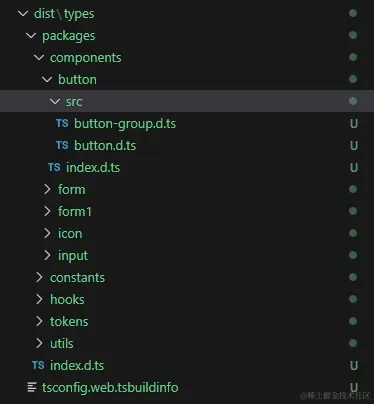Click TS icon of index.d.ts under button
Image resolution: width=374 pixels, height=404 pixels.
tap(54, 167)
